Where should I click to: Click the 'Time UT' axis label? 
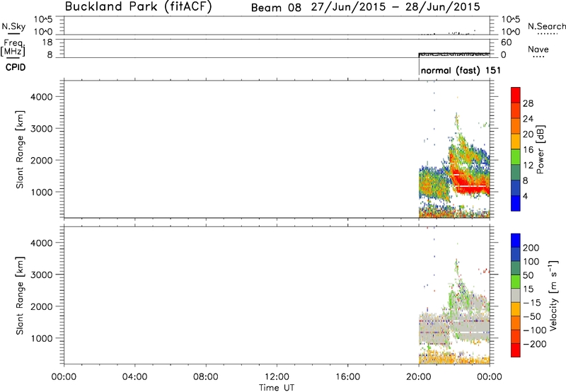pyautogui.click(x=277, y=388)
